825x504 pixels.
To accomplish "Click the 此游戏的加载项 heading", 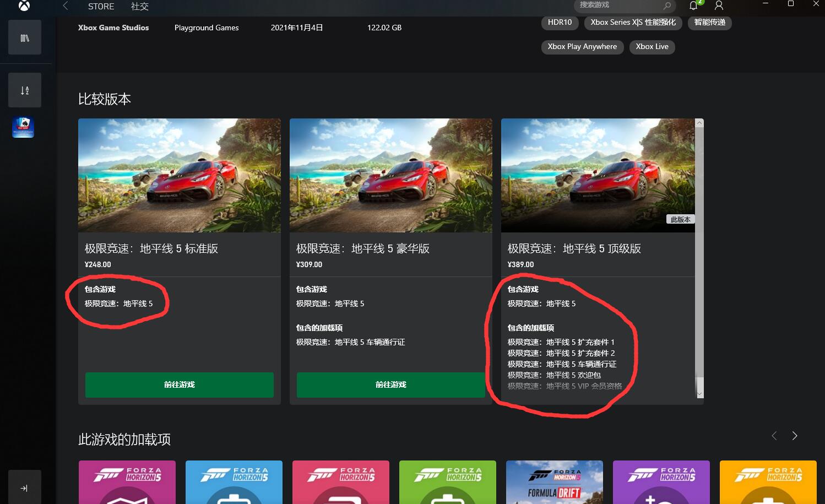I will point(124,440).
